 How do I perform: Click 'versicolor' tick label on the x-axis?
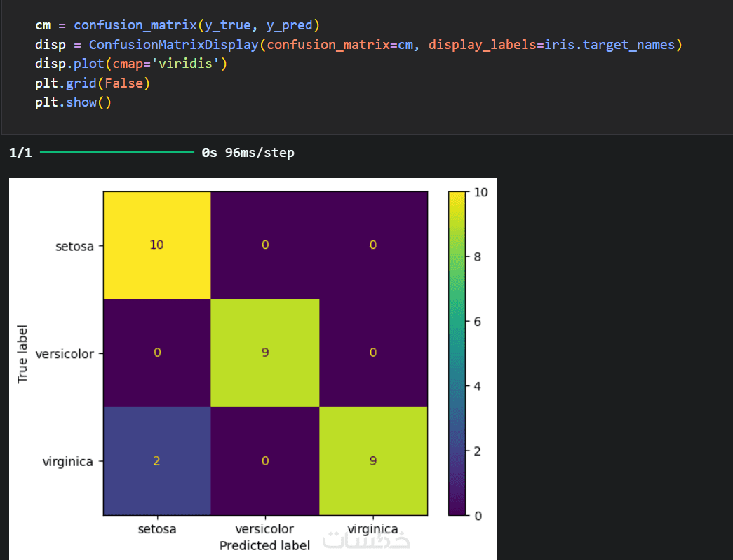[265, 529]
